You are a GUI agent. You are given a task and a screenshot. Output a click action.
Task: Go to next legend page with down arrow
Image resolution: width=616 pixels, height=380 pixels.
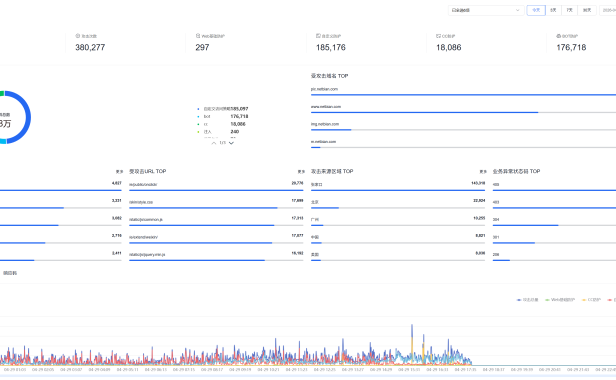tap(231, 143)
